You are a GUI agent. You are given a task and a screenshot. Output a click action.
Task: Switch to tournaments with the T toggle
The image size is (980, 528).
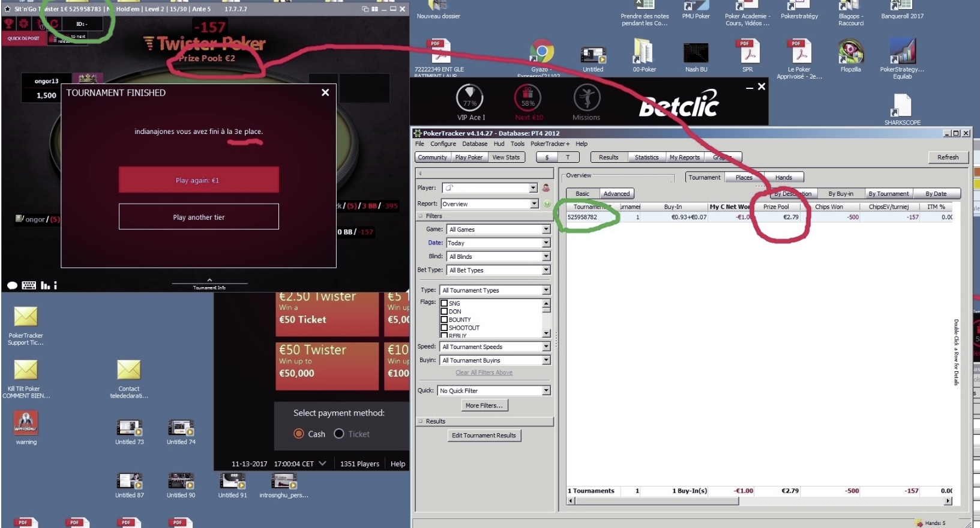tap(568, 157)
